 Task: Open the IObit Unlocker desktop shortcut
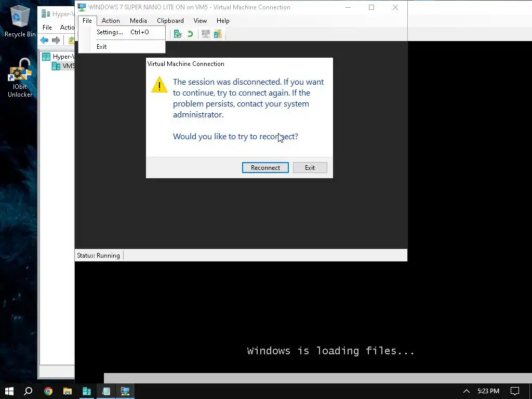click(x=20, y=78)
